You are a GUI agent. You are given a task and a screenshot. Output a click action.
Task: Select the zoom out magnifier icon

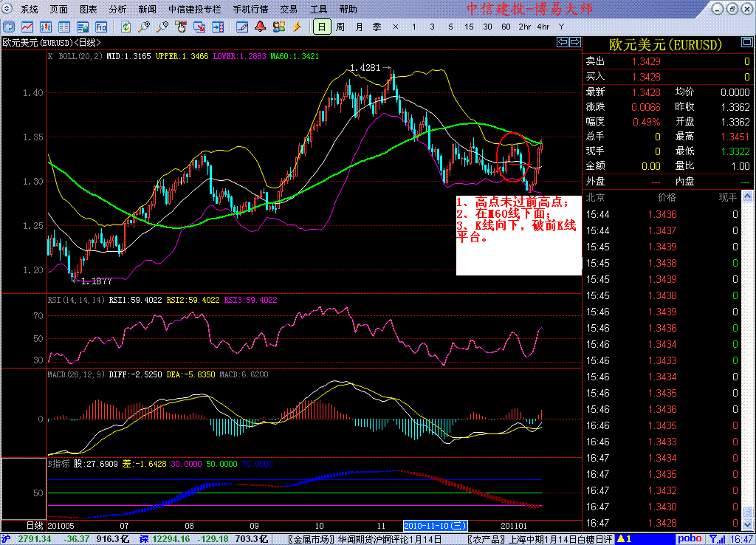point(162,27)
